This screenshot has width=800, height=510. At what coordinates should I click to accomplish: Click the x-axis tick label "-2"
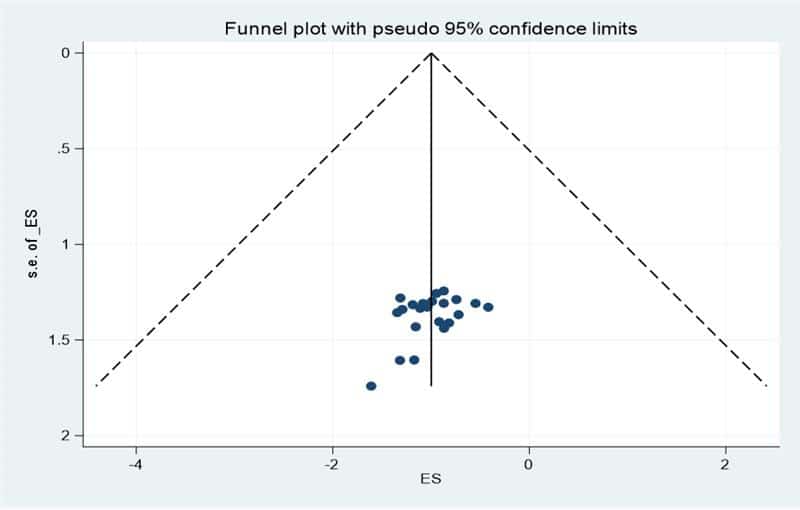(x=332, y=462)
